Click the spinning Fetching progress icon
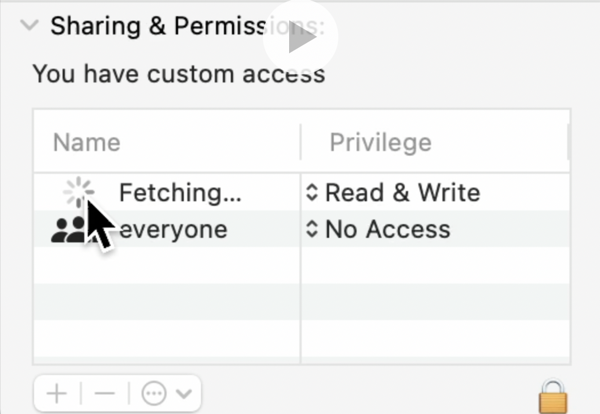 pos(78,192)
